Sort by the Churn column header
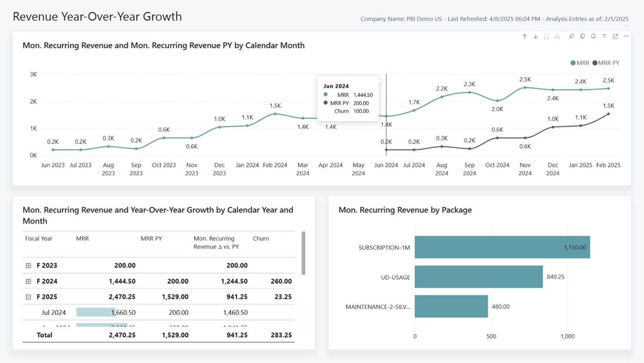Screen dimensions: 644x363 point(261,238)
